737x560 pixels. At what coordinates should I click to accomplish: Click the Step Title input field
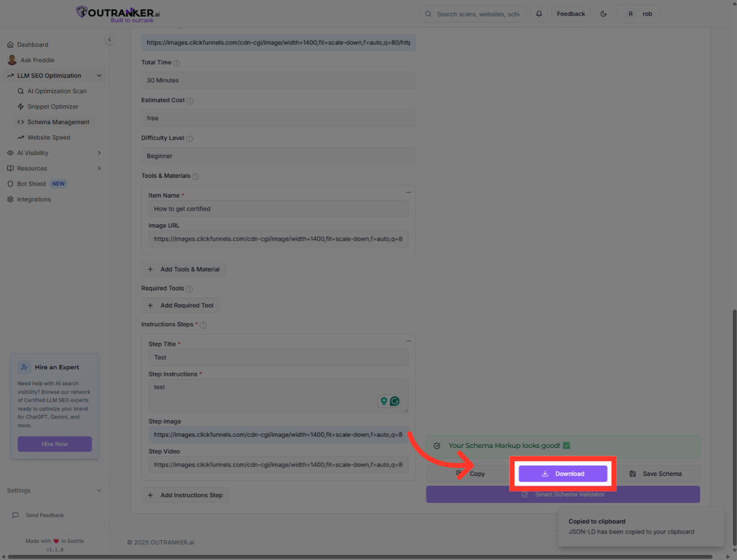[x=278, y=358]
